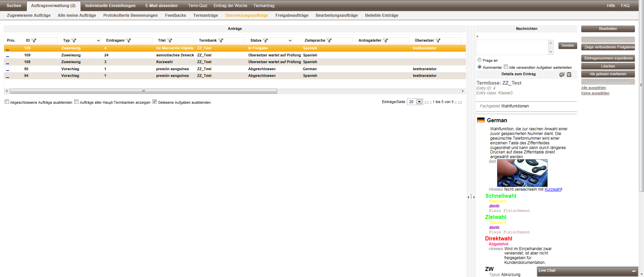
Task: Go to the Term-Quiz menu item
Action: point(198,6)
